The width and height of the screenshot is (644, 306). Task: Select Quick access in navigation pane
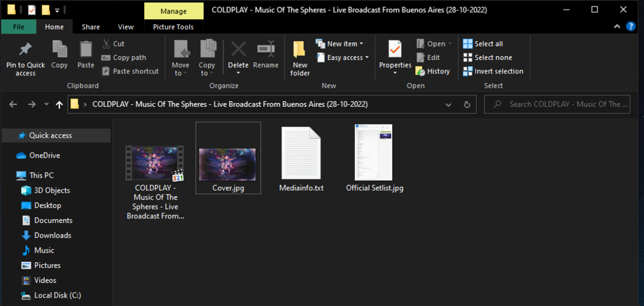click(x=56, y=135)
